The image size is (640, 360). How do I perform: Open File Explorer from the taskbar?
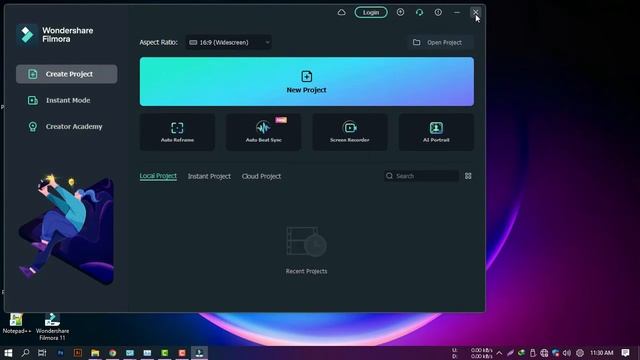coord(95,353)
